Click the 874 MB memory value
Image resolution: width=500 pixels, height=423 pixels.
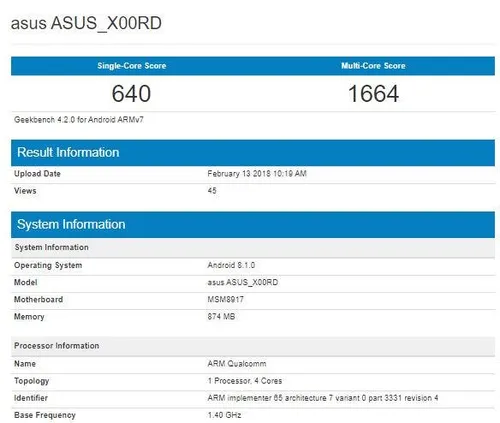point(221,316)
